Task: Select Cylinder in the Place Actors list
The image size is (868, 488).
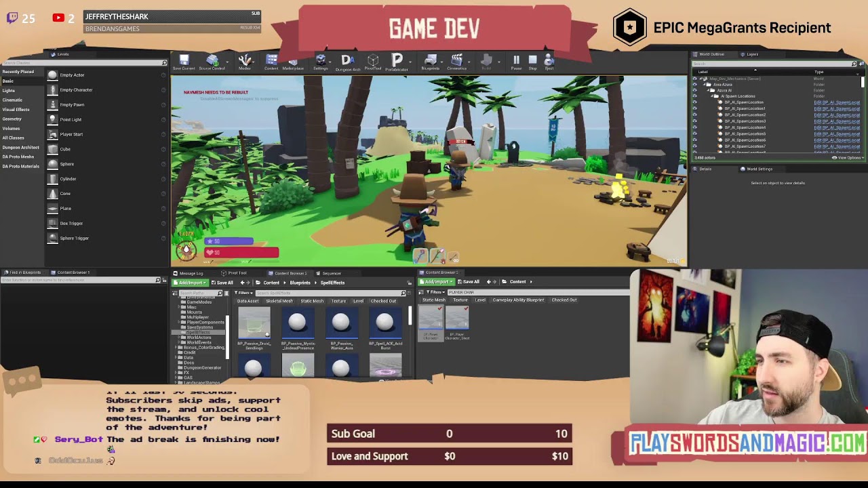Action: pos(106,179)
